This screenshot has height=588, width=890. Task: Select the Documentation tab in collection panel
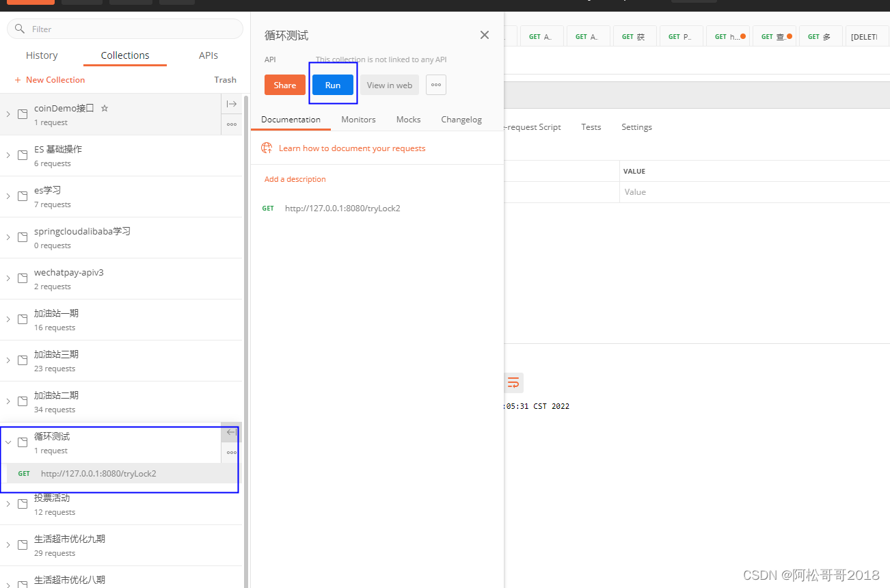point(291,120)
